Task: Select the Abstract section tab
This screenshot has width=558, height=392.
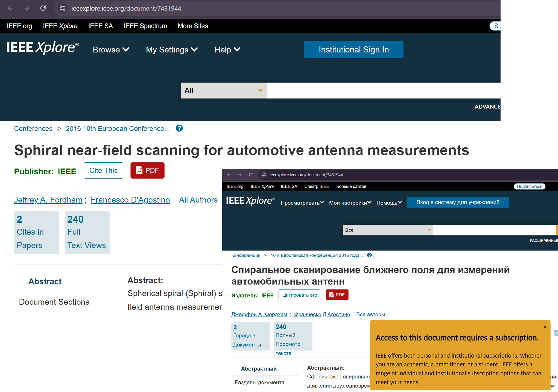Action: point(45,282)
